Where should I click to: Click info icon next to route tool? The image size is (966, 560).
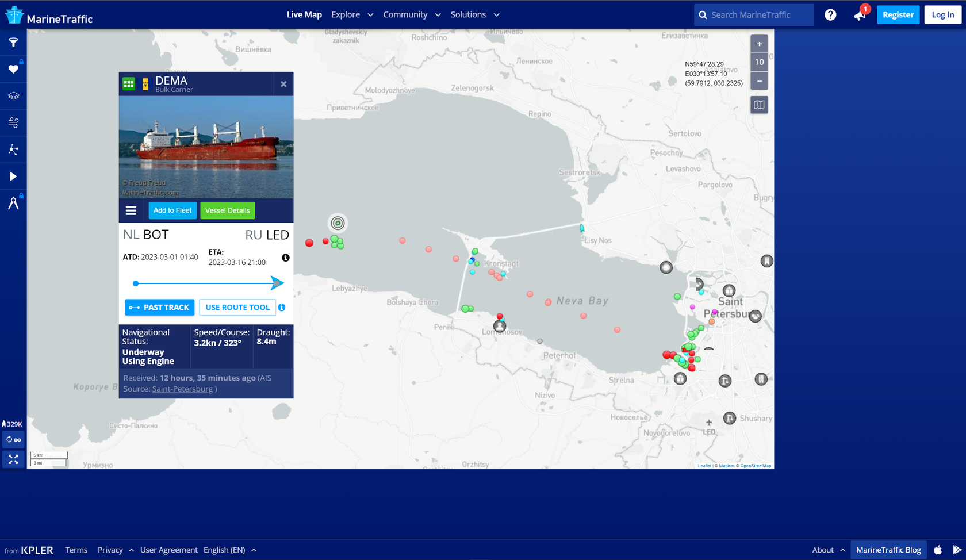coord(282,308)
